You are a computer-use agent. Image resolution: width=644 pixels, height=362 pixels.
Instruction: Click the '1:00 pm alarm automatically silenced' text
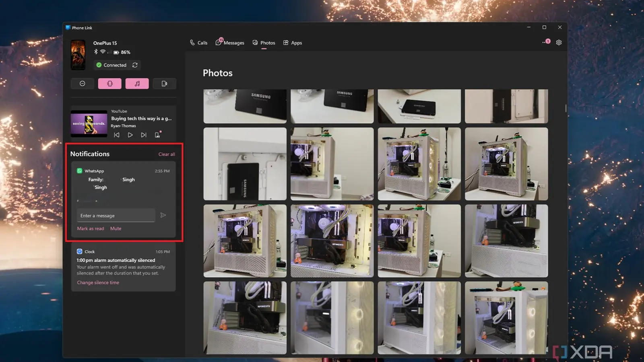116,260
